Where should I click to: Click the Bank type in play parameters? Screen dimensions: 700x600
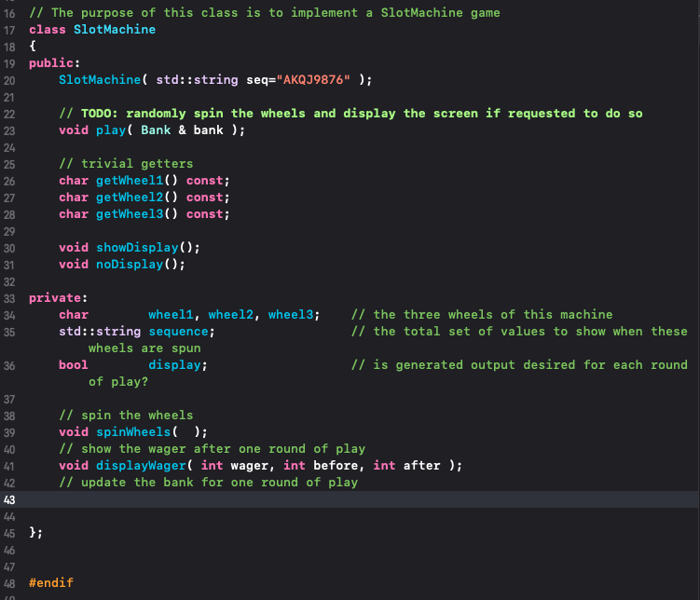pyautogui.click(x=156, y=130)
